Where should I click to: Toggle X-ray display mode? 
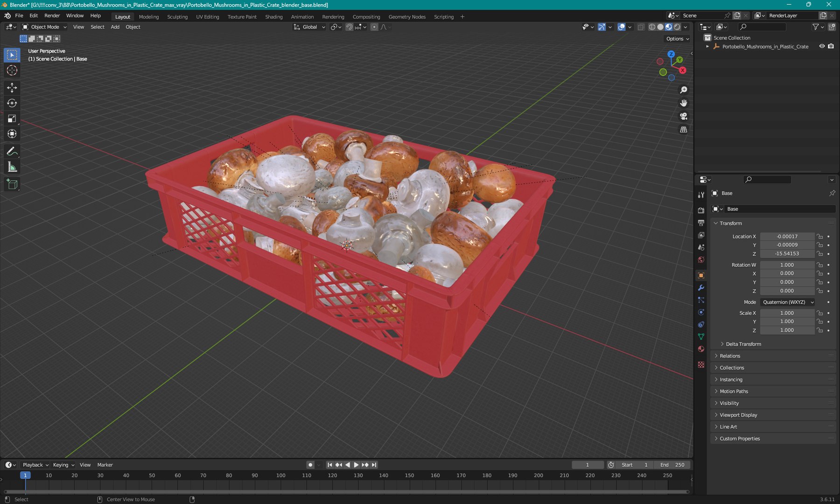641,27
